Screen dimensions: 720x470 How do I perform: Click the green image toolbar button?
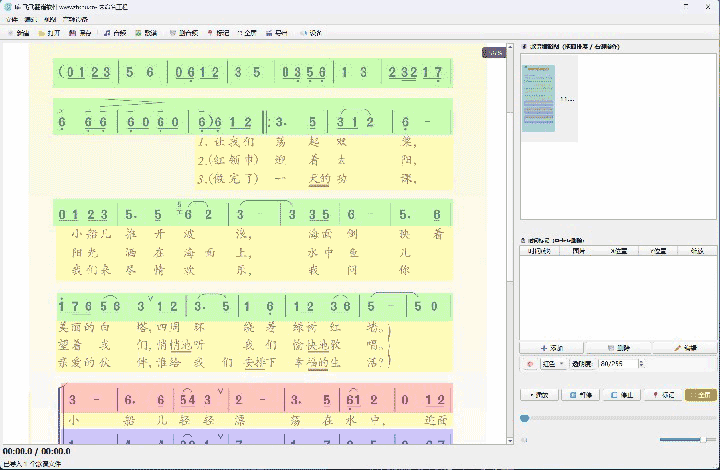(x=146, y=33)
